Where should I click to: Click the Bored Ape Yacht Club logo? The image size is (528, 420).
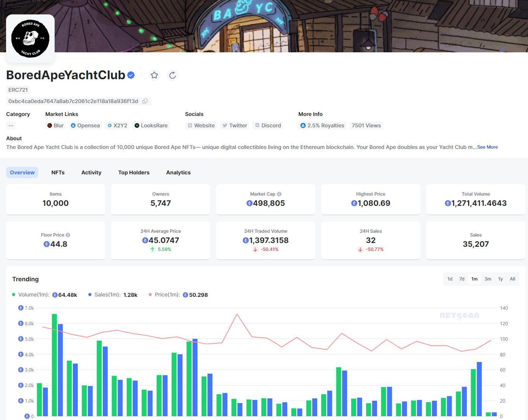point(30,39)
